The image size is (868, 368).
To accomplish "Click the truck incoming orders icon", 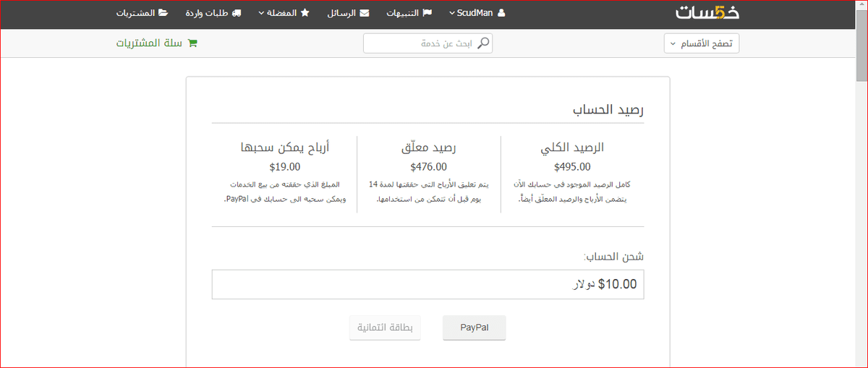I will pyautogui.click(x=237, y=13).
